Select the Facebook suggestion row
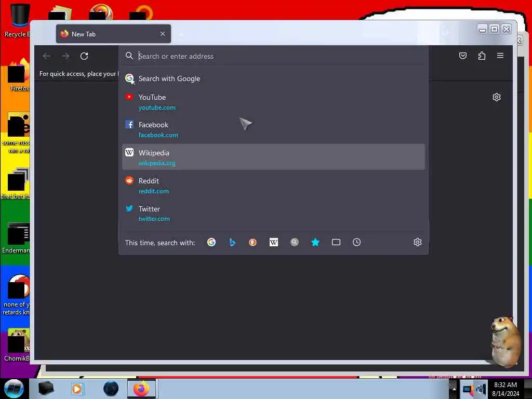This screenshot has height=399, width=532. click(x=273, y=129)
